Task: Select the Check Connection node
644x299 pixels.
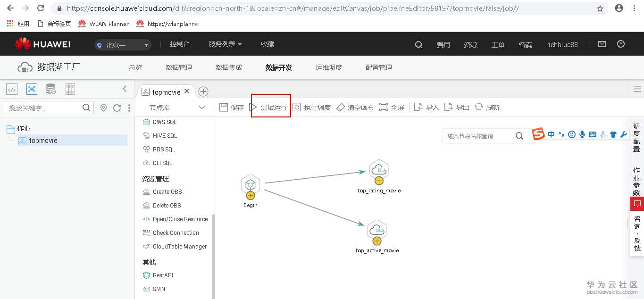Action: (170, 233)
